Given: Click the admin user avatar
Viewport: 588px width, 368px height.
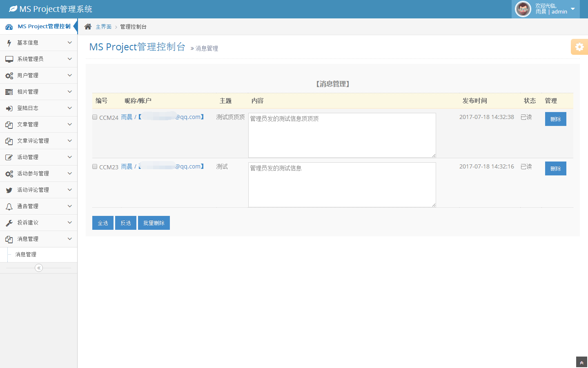Looking at the screenshot, I should tap(523, 9).
